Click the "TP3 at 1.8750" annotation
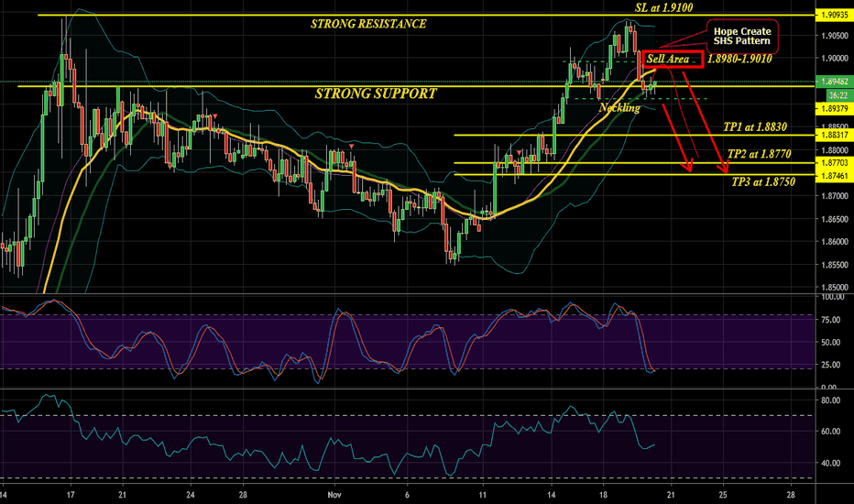Viewport: 854px width, 504px height. coord(762,183)
